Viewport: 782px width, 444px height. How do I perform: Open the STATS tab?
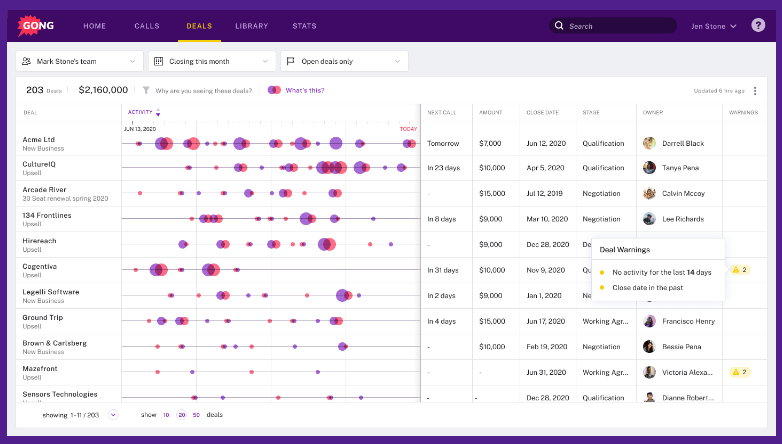click(304, 26)
